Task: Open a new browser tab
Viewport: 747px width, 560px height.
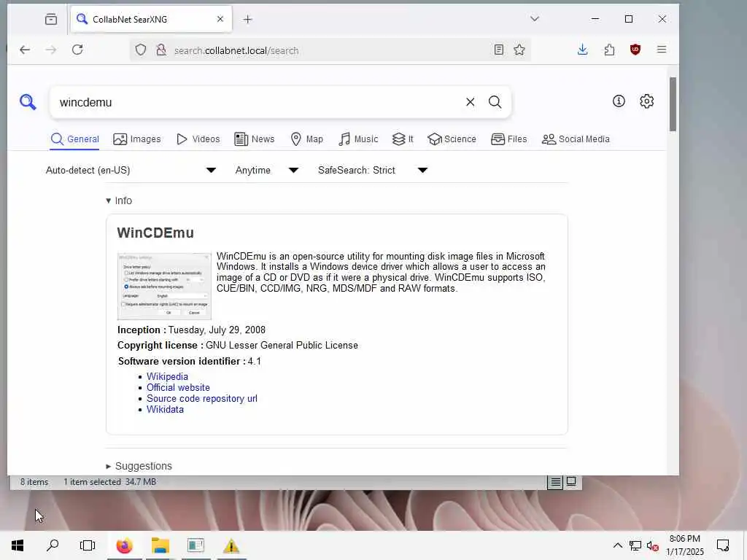Action: pos(247,19)
